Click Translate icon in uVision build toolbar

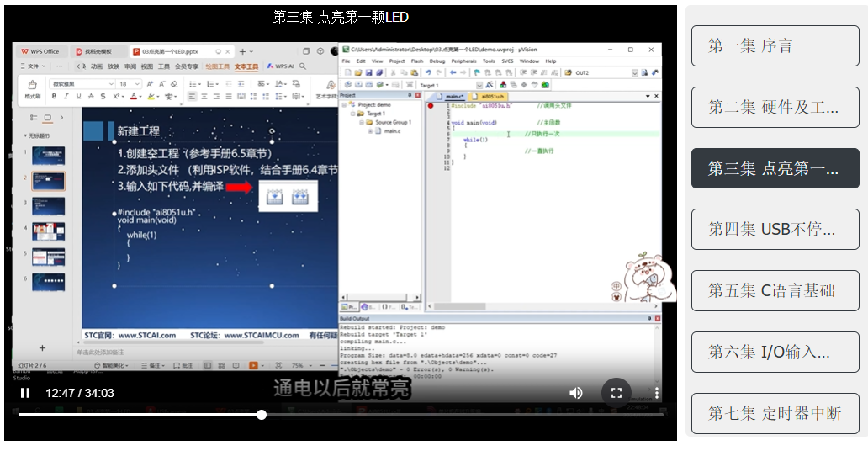click(x=347, y=85)
